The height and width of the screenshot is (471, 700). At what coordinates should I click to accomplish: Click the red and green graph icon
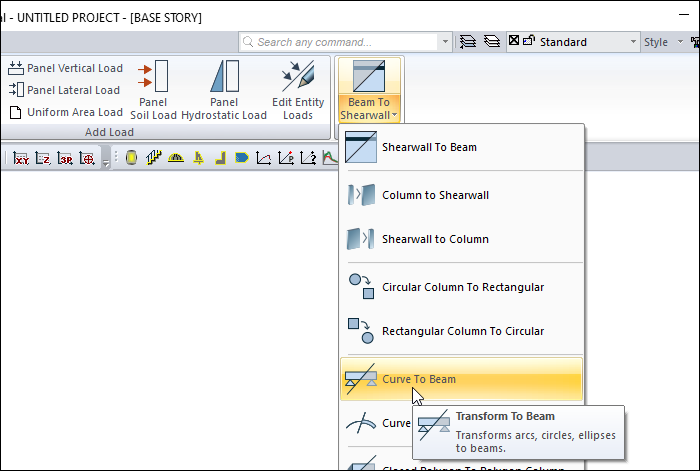coord(329,158)
